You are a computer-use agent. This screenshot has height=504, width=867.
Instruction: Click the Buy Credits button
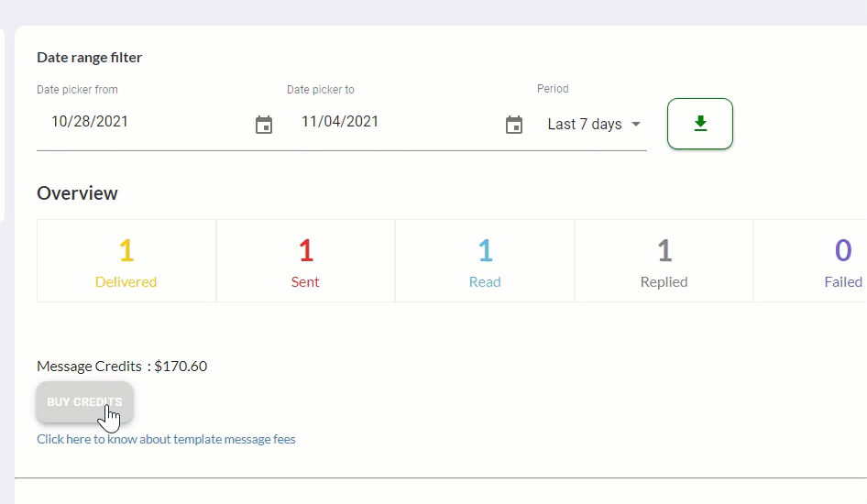coord(84,401)
